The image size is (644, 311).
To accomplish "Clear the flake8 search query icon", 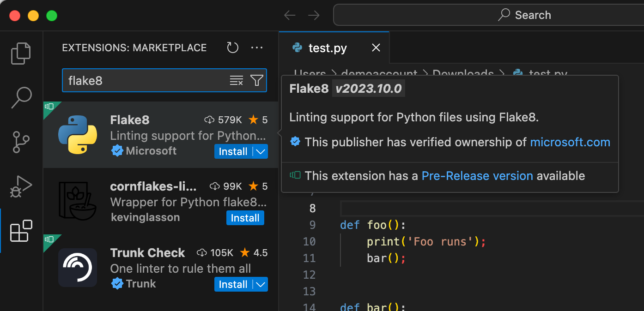I will point(237,80).
